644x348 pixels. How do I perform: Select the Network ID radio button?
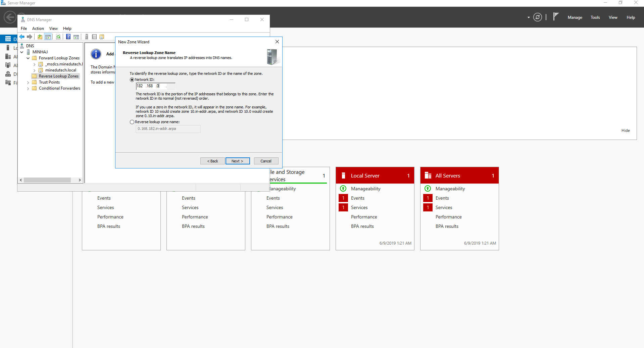pyautogui.click(x=132, y=80)
